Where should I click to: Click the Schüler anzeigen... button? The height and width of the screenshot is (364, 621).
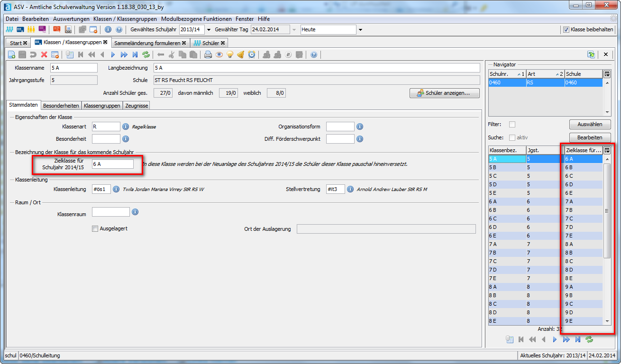[444, 93]
